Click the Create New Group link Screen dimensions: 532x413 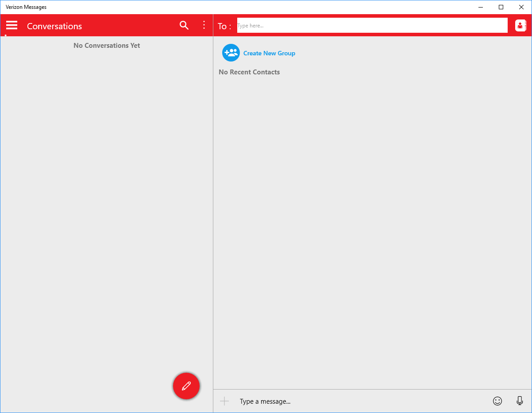click(x=269, y=53)
